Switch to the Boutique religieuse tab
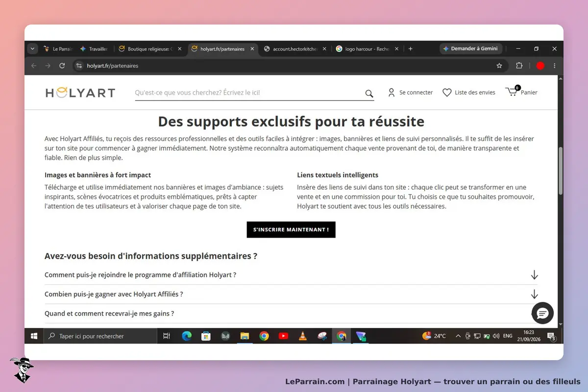This screenshot has height=392, width=588. [150, 49]
